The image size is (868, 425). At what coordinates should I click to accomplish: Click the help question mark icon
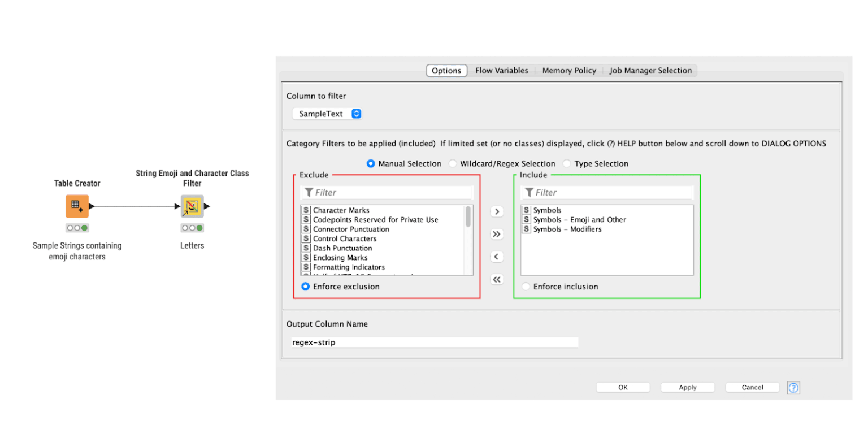[793, 388]
